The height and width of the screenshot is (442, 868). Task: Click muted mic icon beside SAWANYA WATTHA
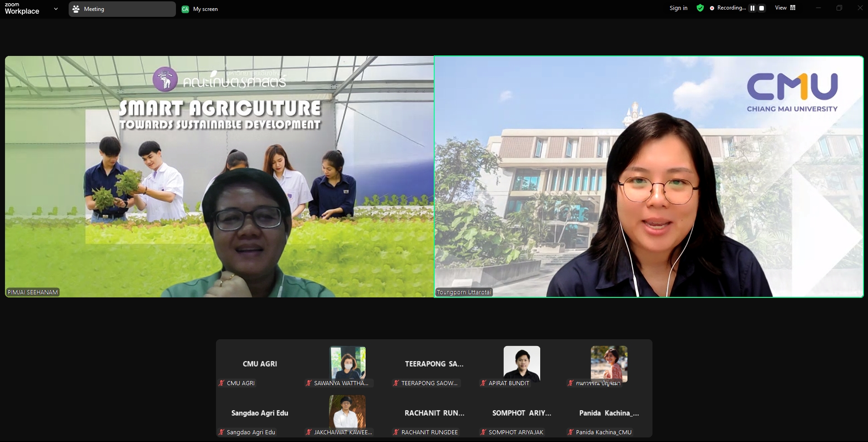[x=309, y=383]
